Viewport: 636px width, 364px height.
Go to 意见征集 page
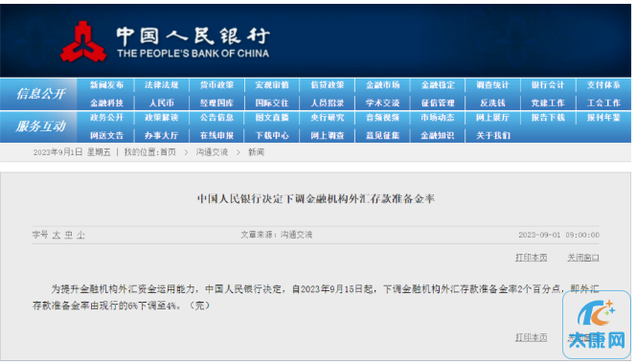click(382, 135)
